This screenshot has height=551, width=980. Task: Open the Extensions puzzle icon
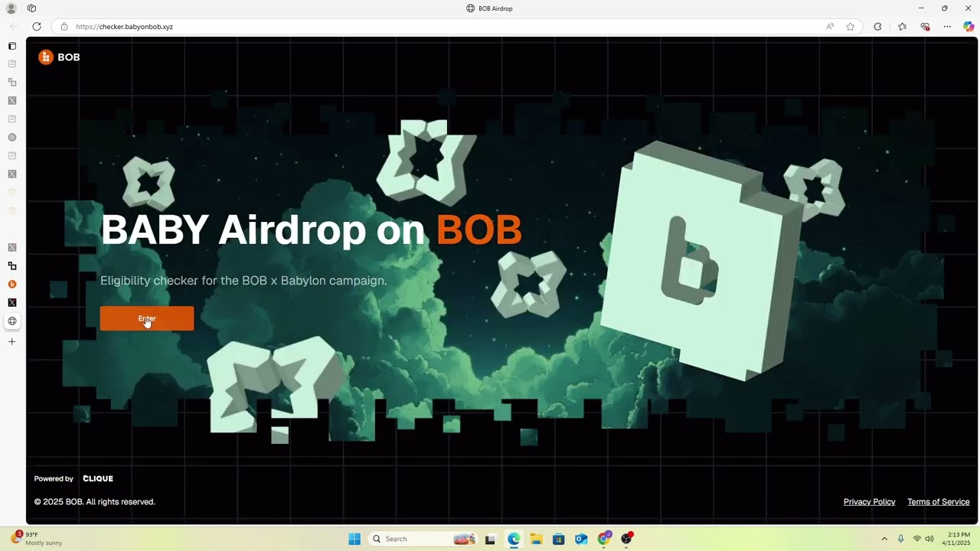tap(877, 26)
